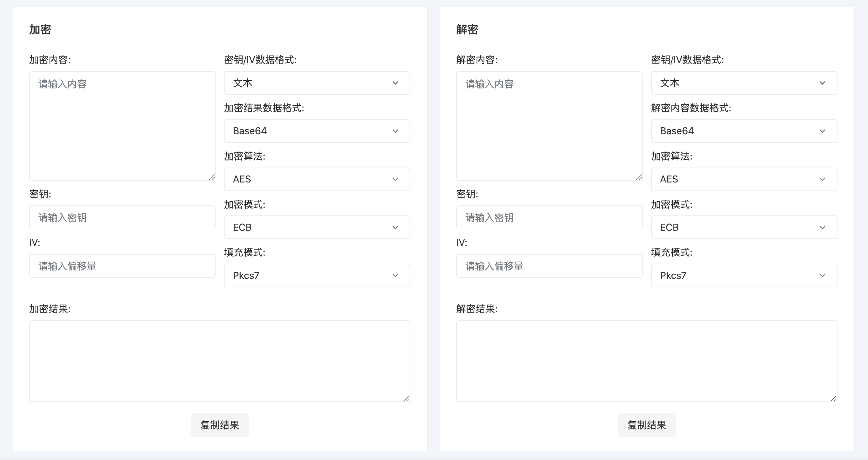
Task: Click 请输入偏移量 IV field on left
Action: point(122,266)
